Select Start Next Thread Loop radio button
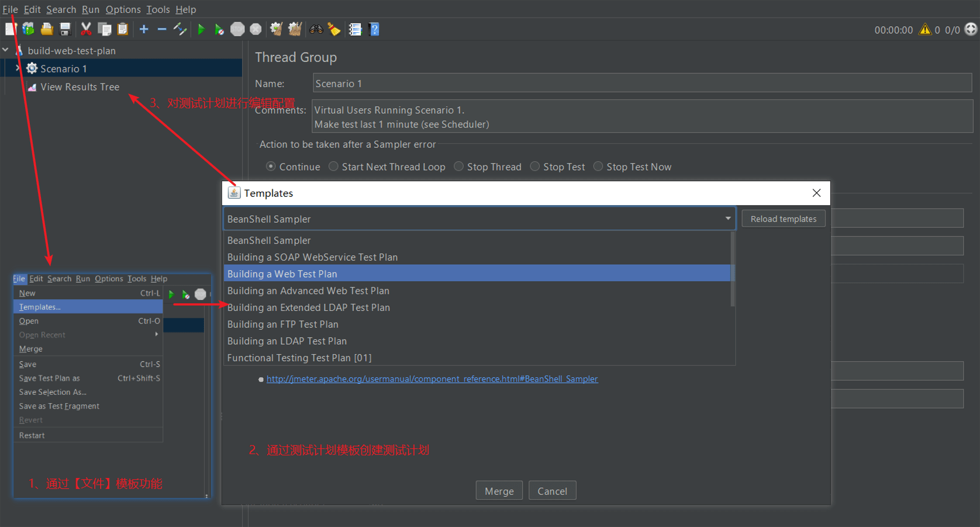 coord(333,167)
